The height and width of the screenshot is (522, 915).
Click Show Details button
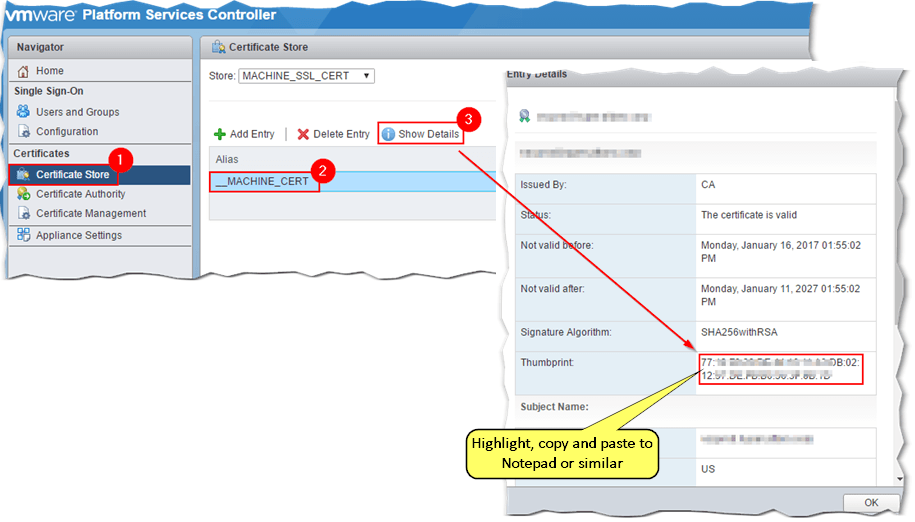[x=421, y=134]
